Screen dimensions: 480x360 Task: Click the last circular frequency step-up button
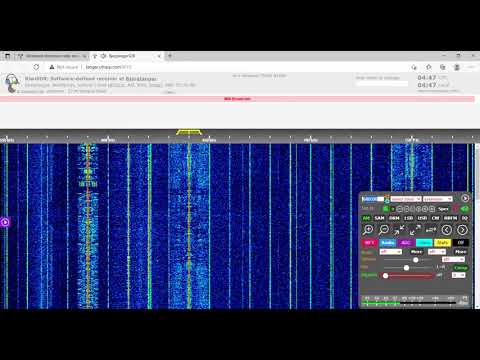(432, 209)
